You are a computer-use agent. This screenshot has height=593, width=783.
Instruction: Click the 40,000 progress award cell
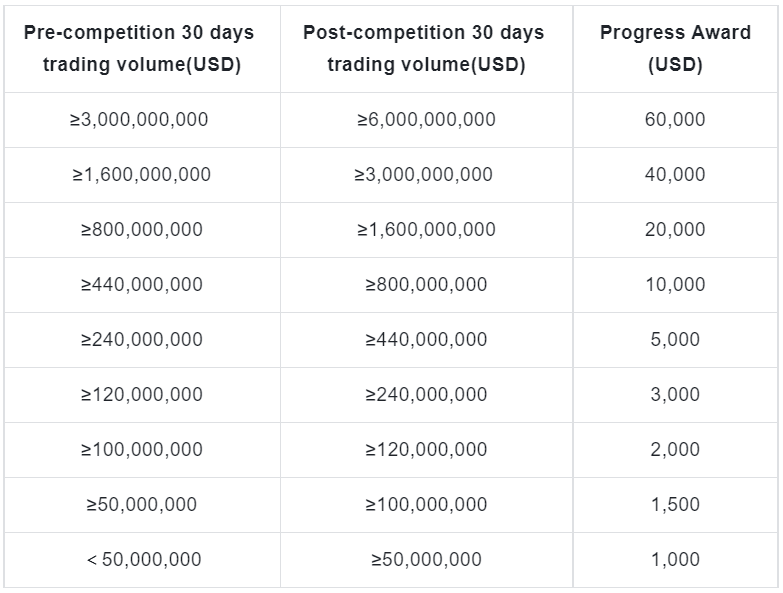click(675, 174)
